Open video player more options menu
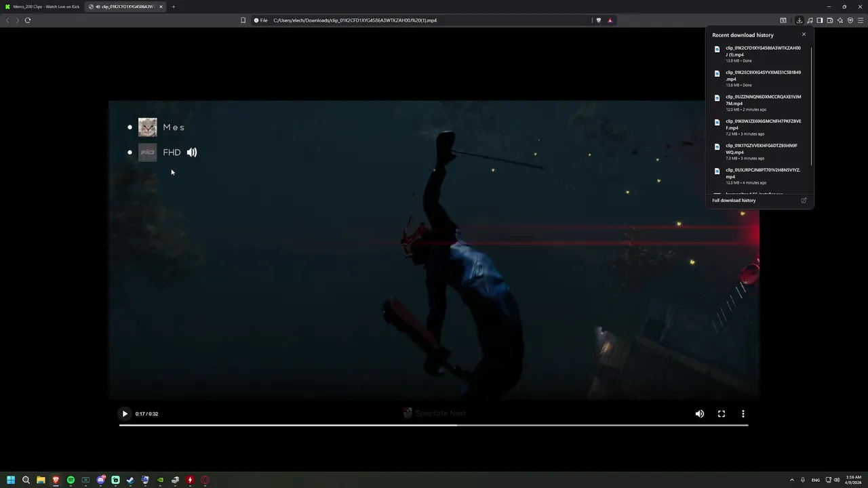The height and width of the screenshot is (488, 868). click(x=743, y=413)
